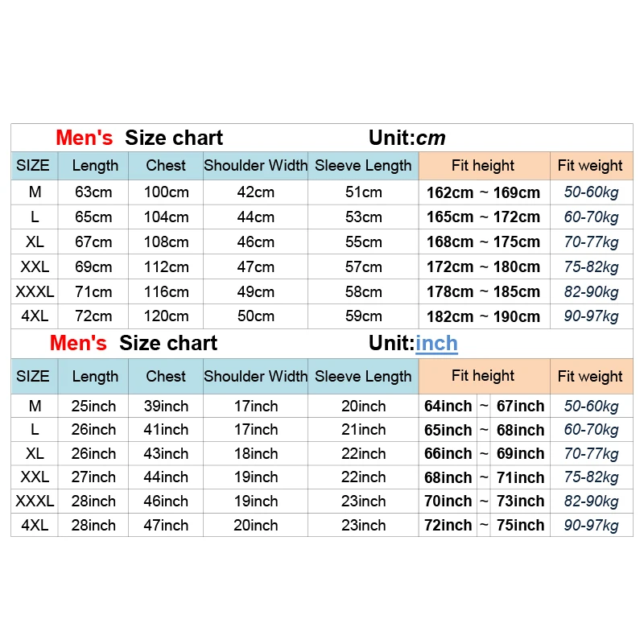
Task: Select the "75inch" fit height value
Action: 520,525
